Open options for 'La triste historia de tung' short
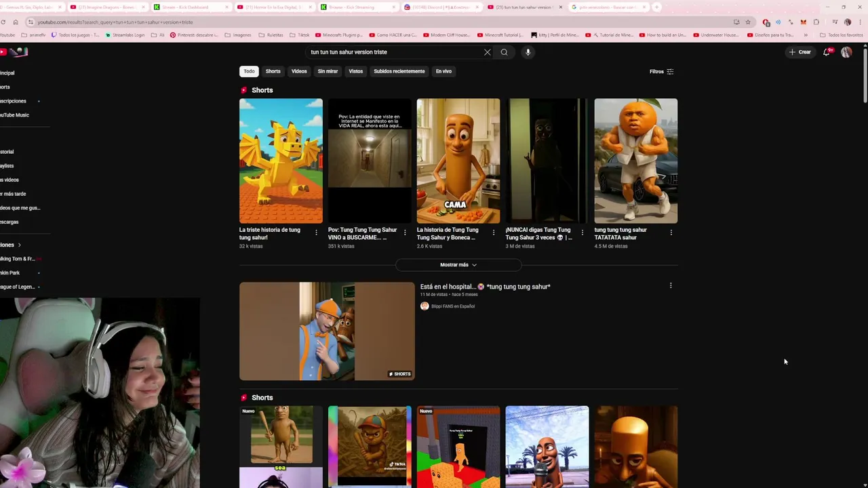Viewport: 868px width, 488px height. point(316,232)
